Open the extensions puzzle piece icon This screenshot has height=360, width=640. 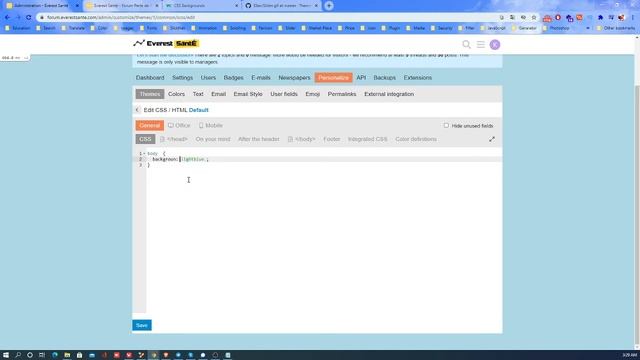pos(600,18)
